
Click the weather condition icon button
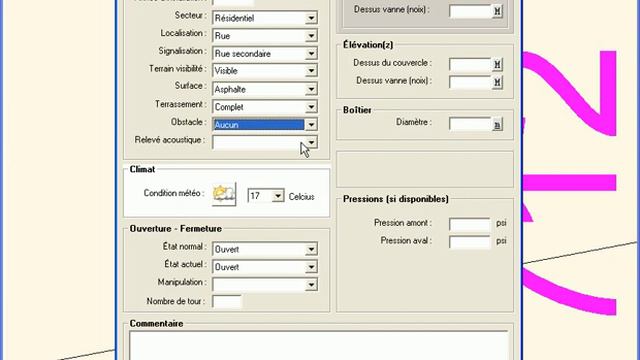(x=224, y=194)
